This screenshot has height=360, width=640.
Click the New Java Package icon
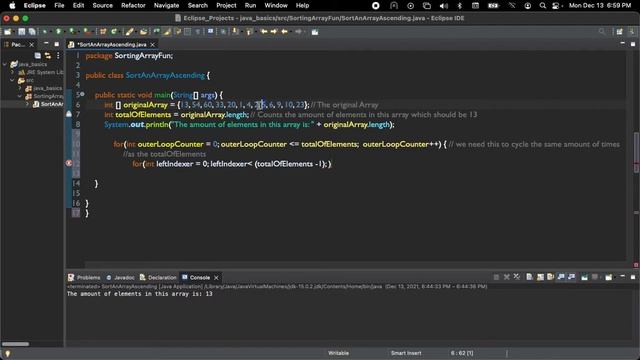103,32
